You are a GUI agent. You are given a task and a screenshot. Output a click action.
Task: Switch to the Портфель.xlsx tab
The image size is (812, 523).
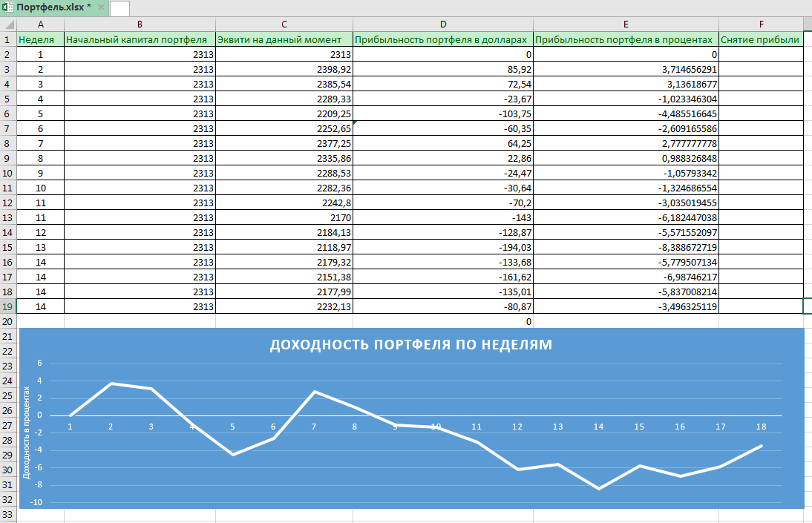(52, 7)
